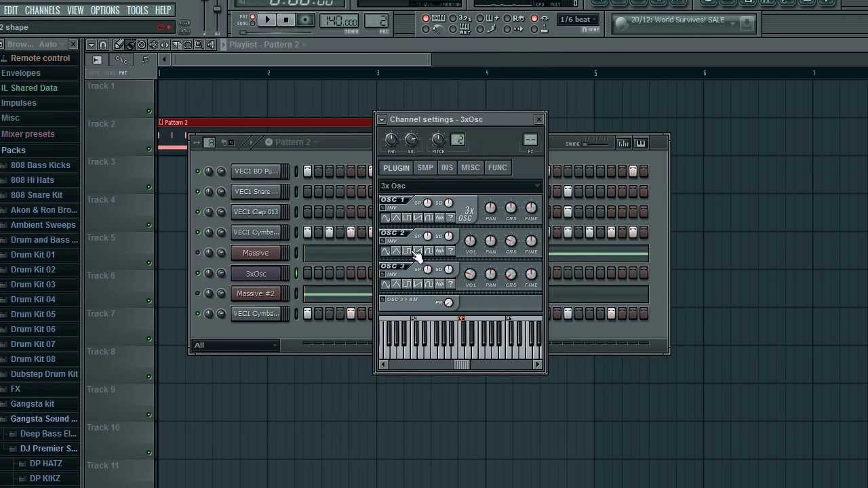The width and height of the screenshot is (868, 488).
Task: Select saw wave shape for OSC 1
Action: click(x=418, y=218)
